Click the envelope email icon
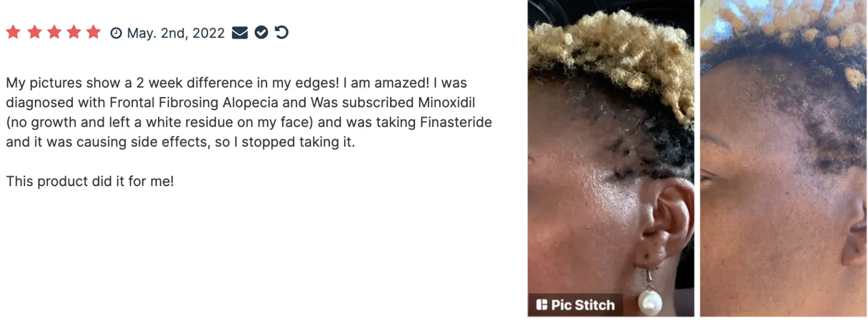 (x=240, y=33)
